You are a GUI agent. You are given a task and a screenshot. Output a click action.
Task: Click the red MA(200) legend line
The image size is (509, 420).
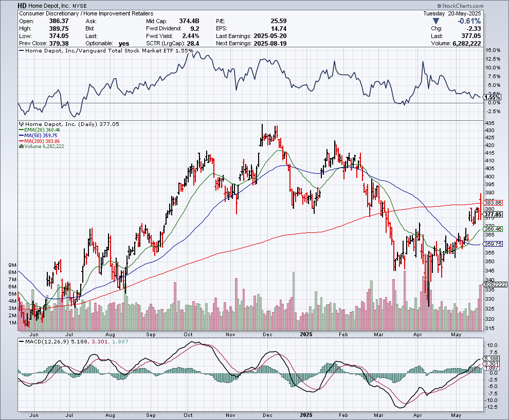click(22, 141)
